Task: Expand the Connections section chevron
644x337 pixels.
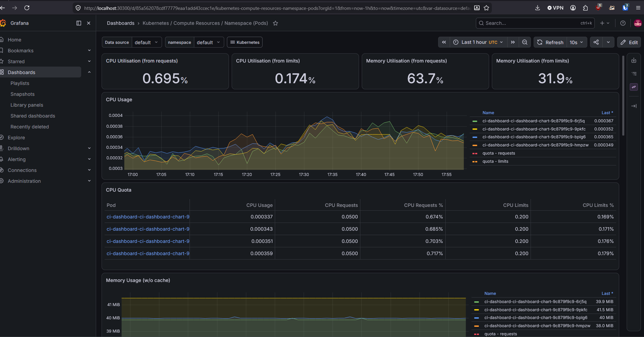Action: point(89,170)
